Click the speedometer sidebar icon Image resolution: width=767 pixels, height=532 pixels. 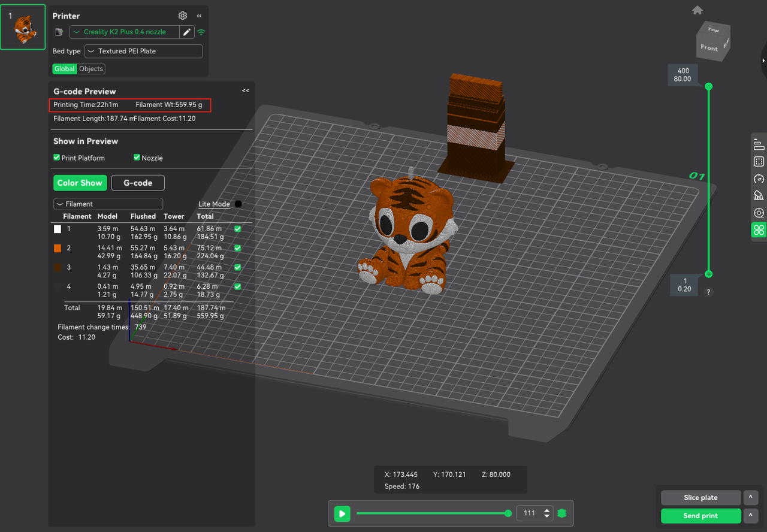[x=759, y=179]
